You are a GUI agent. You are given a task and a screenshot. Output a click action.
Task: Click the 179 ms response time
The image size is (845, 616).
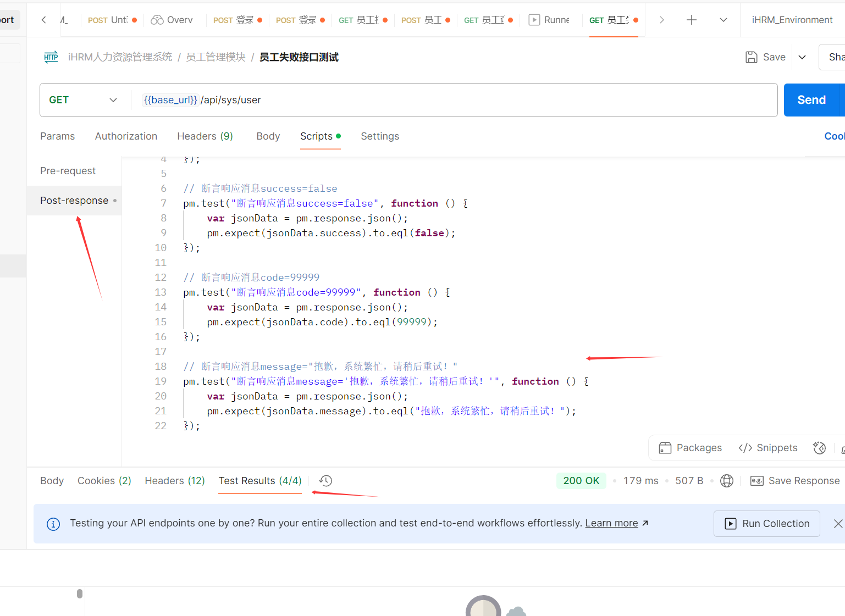[x=641, y=481]
